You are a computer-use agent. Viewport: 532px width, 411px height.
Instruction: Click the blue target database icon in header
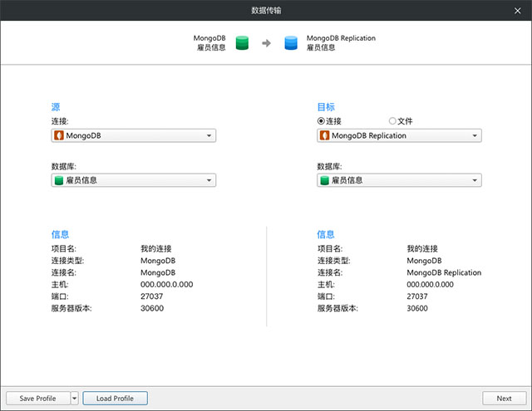click(291, 43)
